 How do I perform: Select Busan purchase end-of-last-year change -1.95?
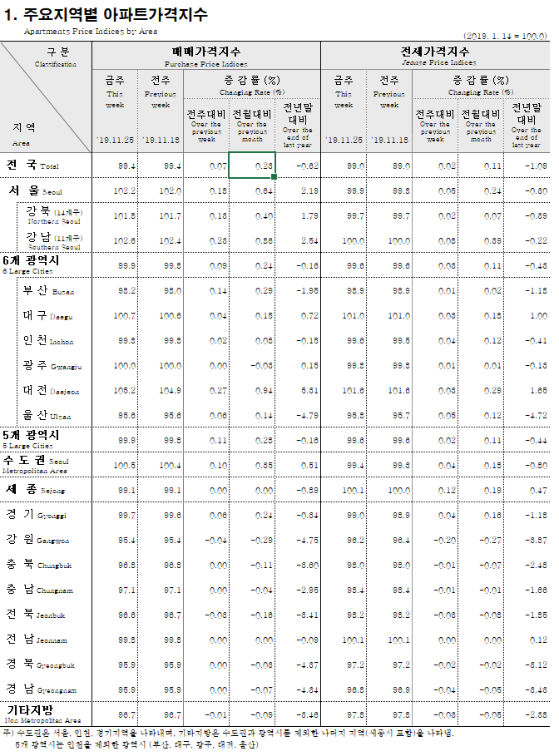pos(308,291)
